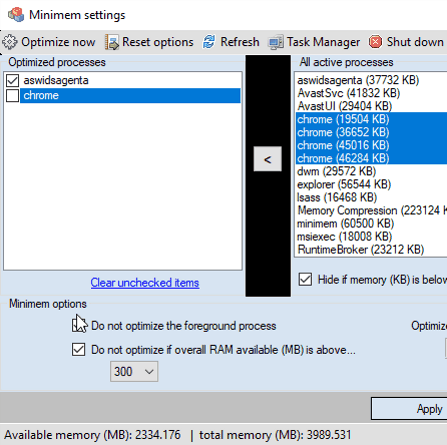Screen dimensions: 447x445
Task: Select aswidsagenta (37732 KB) in active processes
Action: pyautogui.click(x=371, y=80)
